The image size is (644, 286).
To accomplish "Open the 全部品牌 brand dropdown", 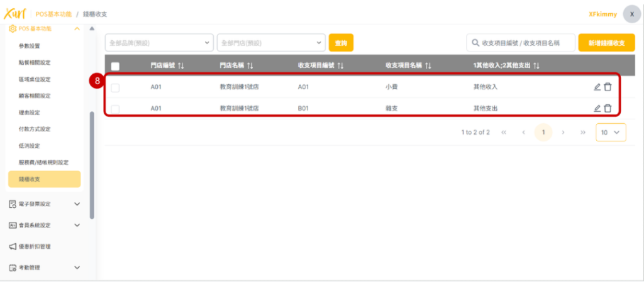I will tap(158, 43).
